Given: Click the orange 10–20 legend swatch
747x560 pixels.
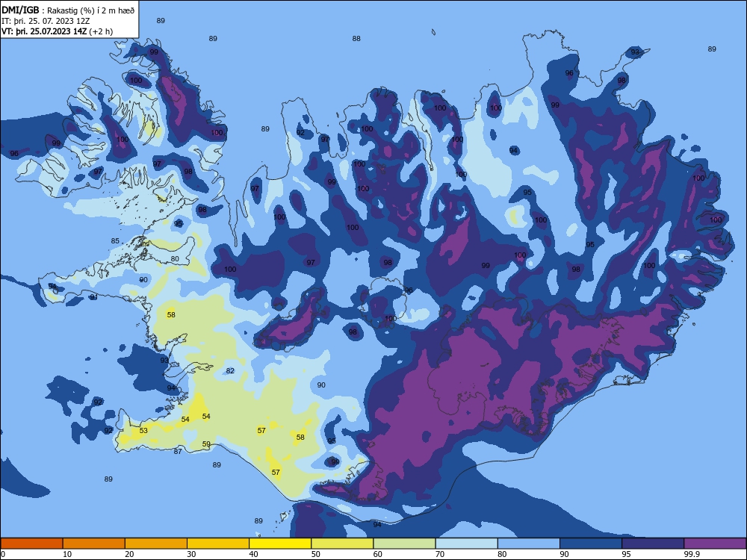Looking at the screenshot, I should (94, 544).
